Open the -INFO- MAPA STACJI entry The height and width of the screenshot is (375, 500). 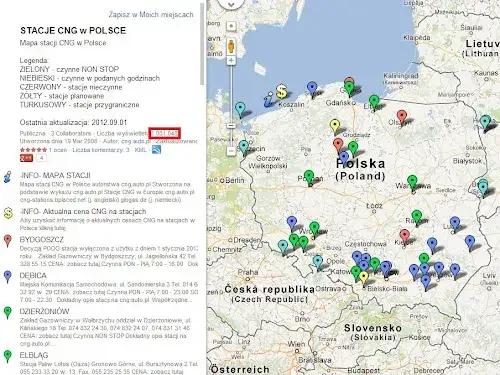55,175
